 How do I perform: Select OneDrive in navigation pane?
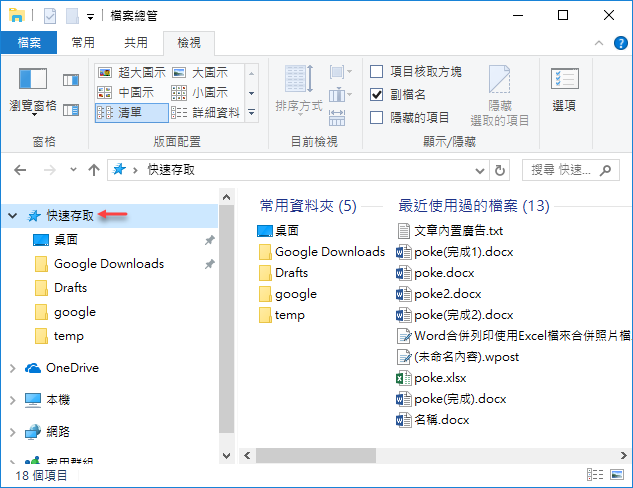tap(72, 368)
